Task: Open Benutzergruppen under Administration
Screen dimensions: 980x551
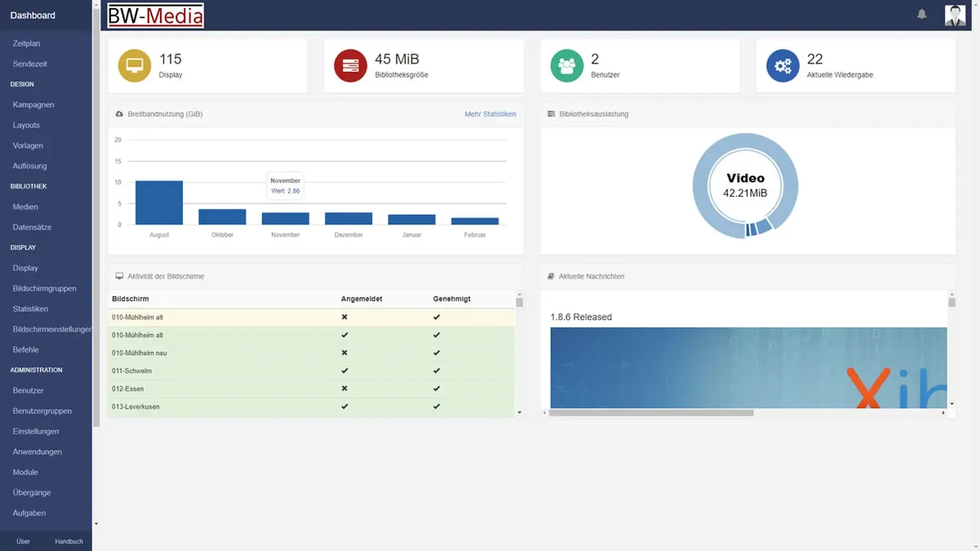Action: (42, 411)
